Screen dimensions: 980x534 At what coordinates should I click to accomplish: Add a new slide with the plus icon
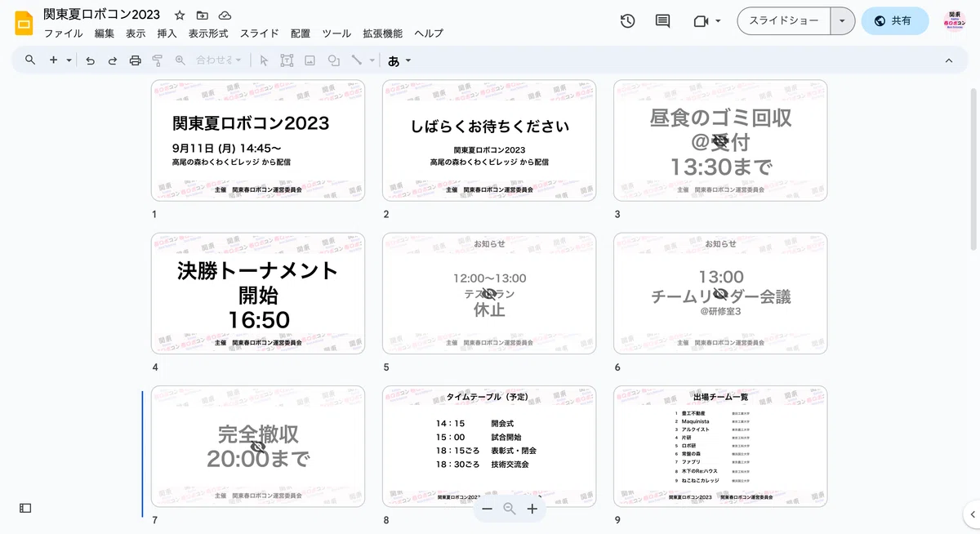[x=53, y=60]
